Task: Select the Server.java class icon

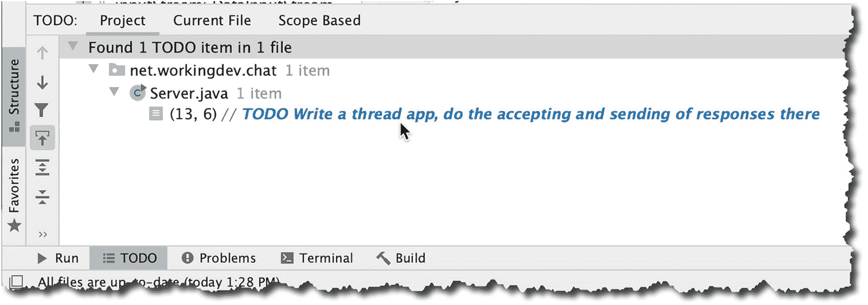Action: (x=137, y=93)
